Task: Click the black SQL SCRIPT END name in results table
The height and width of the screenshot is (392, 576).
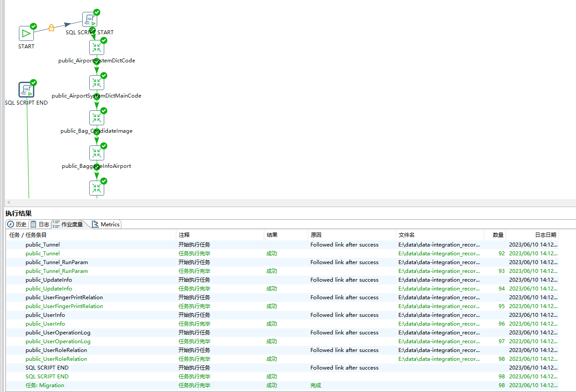Action: tap(47, 368)
